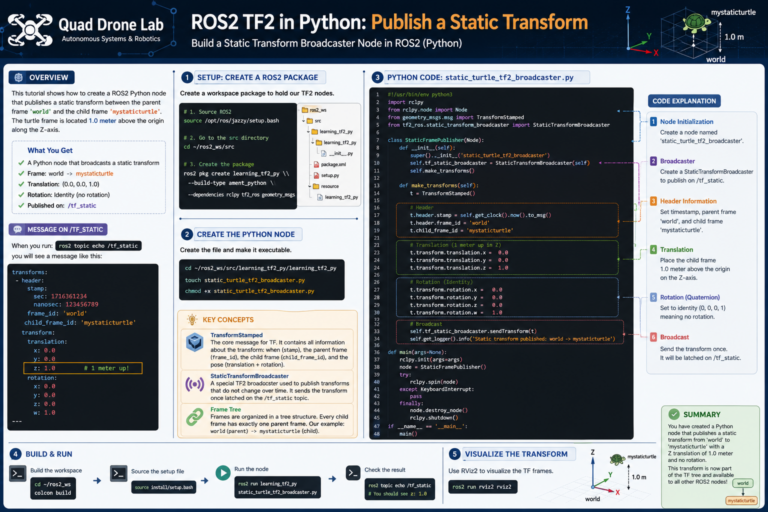
Task: Click the cube icon beside TransformStamped
Action: click(x=194, y=342)
